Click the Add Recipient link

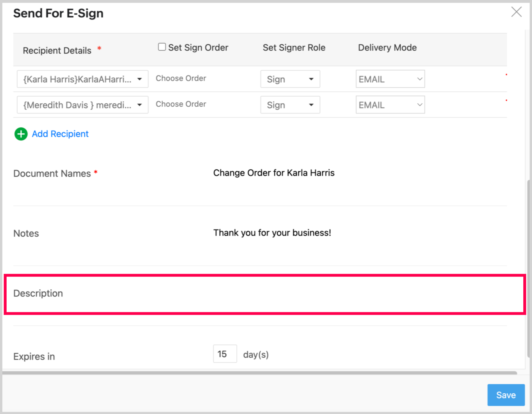60,134
